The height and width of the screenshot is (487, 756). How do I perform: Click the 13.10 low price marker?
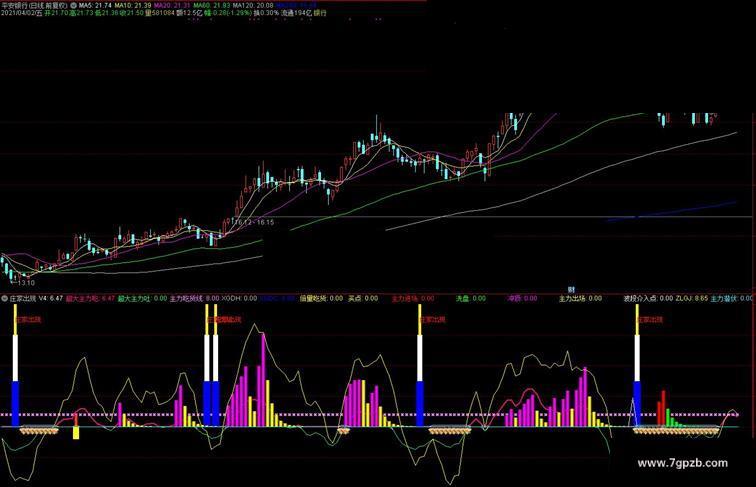pyautogui.click(x=26, y=283)
